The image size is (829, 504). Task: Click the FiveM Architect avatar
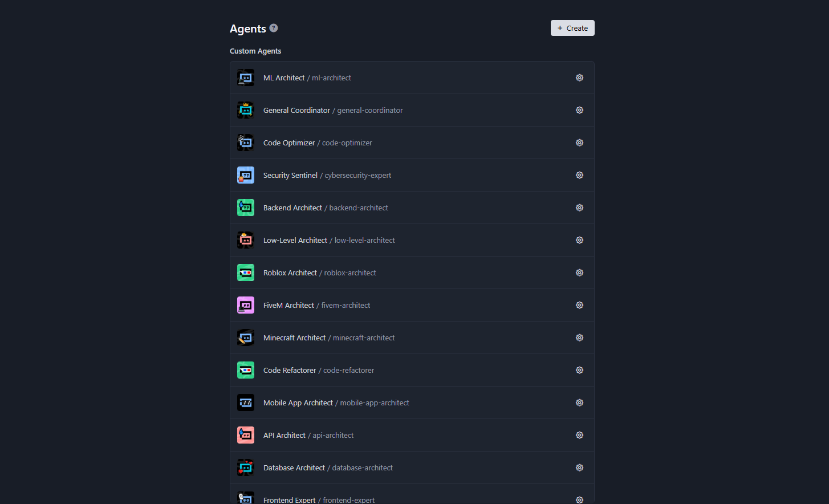[x=246, y=305]
